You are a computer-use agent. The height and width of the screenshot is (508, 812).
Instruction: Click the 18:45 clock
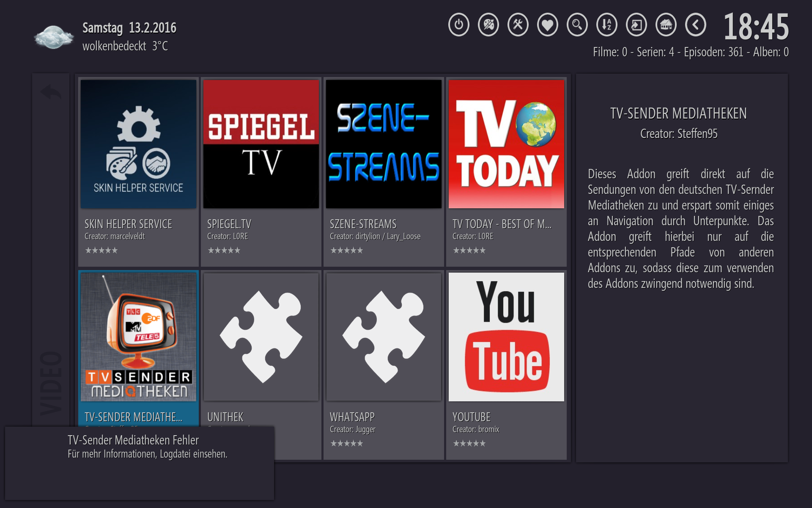coord(756,26)
